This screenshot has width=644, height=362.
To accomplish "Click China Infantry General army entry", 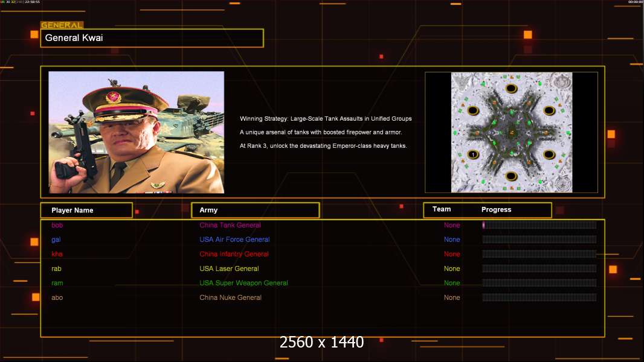I will pyautogui.click(x=234, y=254).
